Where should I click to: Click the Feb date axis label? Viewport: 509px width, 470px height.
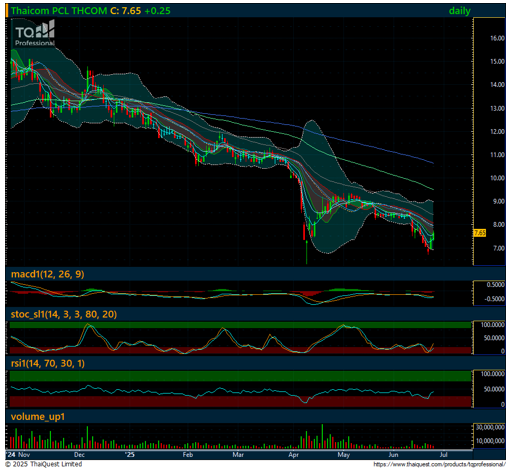188,455
